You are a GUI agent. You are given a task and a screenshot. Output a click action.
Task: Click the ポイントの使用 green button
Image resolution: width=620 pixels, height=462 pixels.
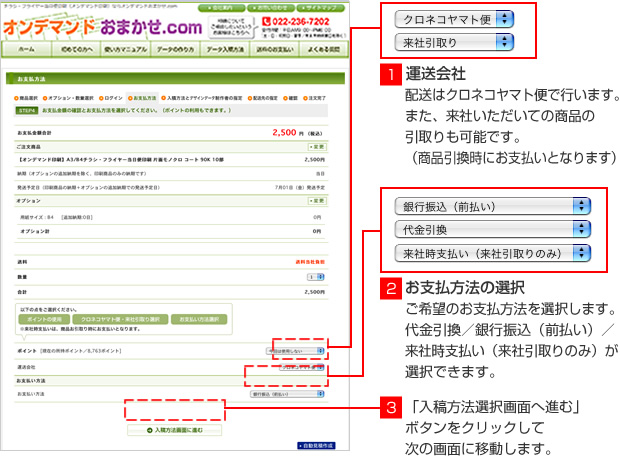(44, 319)
